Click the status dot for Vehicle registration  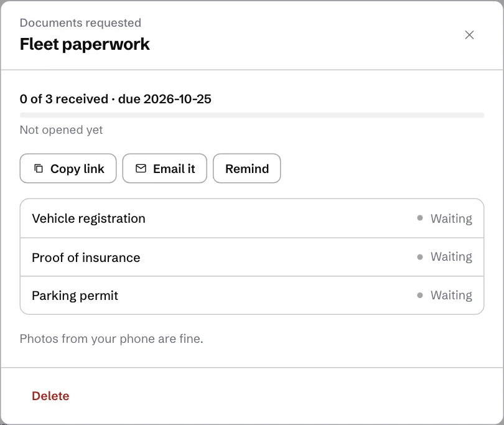420,218
